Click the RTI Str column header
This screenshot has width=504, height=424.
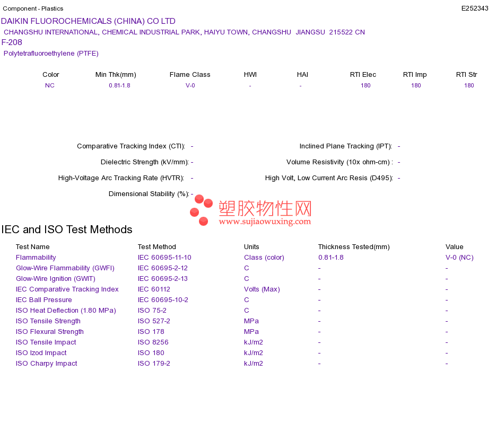pyautogui.click(x=466, y=75)
